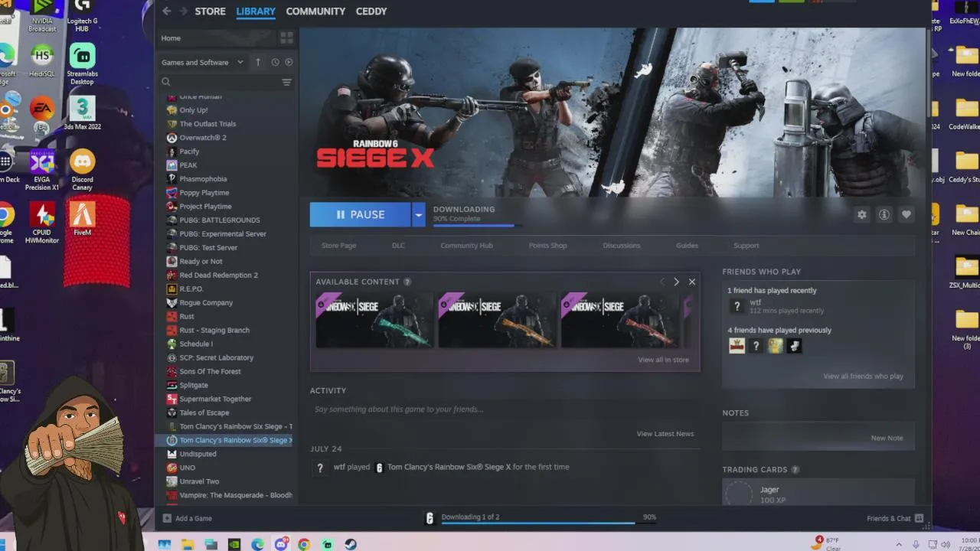980x551 pixels.
Task: Expand the Games and Software dropdown
Action: [202, 62]
